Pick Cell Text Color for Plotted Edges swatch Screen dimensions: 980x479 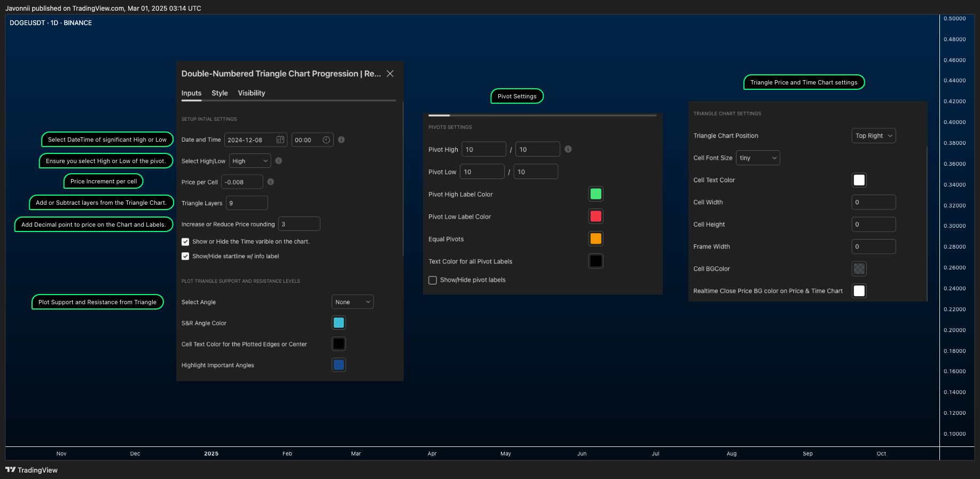coord(339,344)
